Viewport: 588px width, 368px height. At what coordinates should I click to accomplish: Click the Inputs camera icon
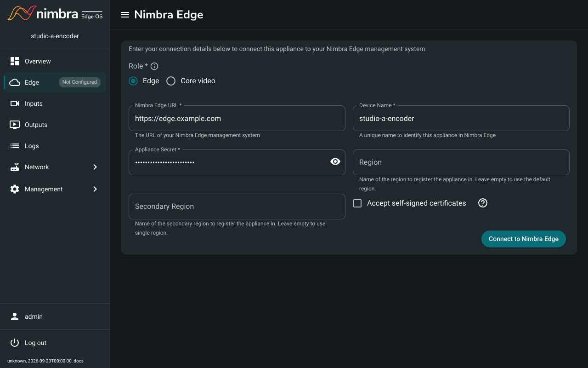[15, 103]
